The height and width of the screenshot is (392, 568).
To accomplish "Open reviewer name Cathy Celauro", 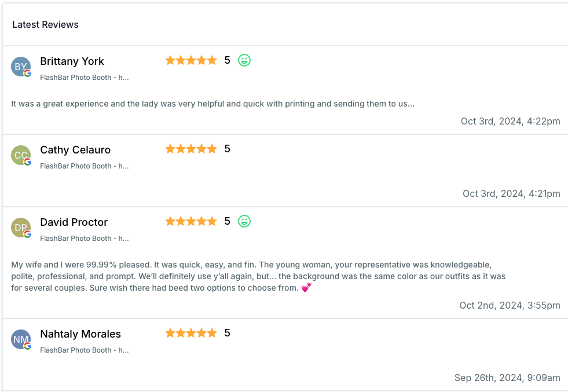I will point(75,149).
